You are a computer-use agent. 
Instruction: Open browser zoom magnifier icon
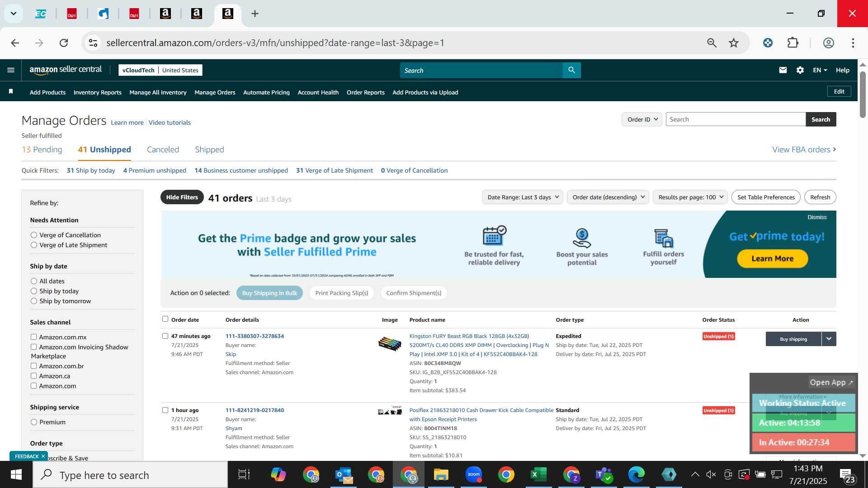click(x=712, y=43)
